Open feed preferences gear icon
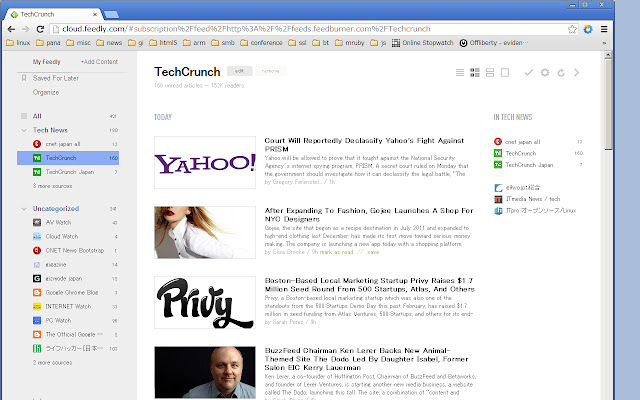 pos(545,73)
